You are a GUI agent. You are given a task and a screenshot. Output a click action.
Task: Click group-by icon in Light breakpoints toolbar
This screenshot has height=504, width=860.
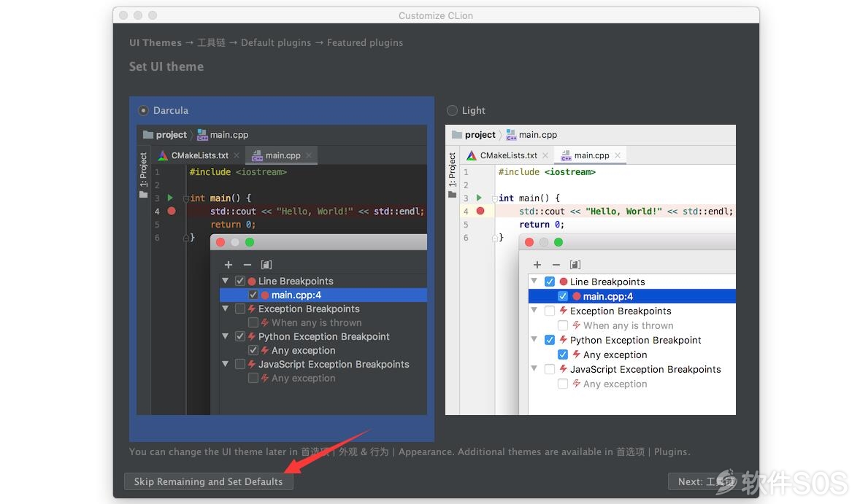pyautogui.click(x=575, y=265)
